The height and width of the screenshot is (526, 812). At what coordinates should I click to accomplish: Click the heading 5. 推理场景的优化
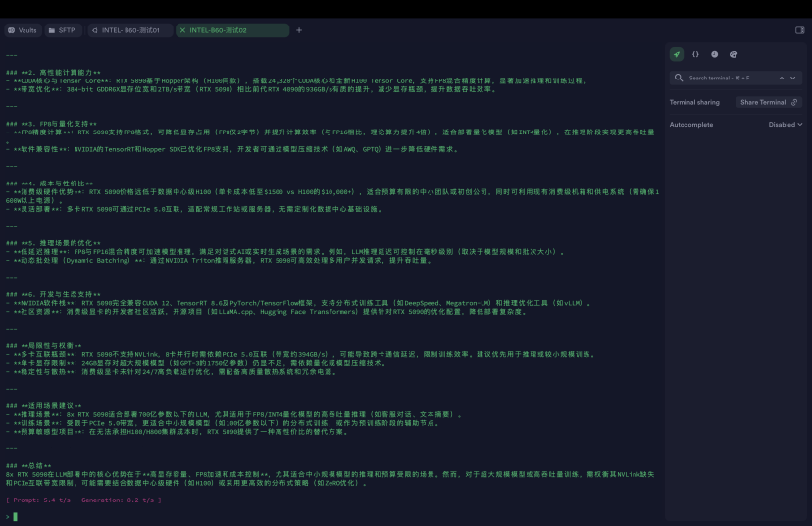(53, 243)
